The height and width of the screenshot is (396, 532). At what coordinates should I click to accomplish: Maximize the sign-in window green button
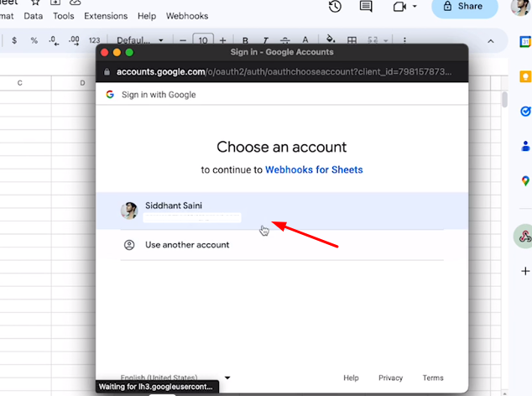tap(129, 52)
